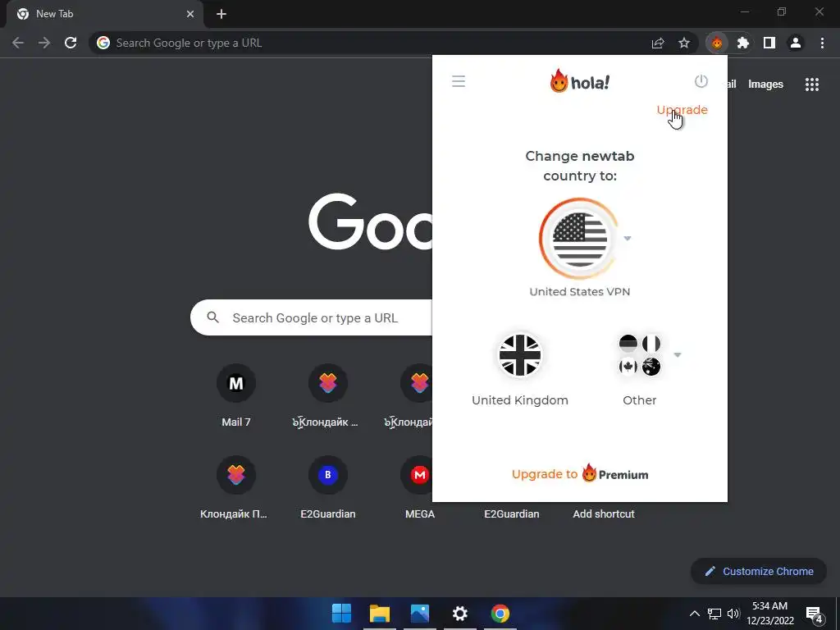
Task: Expand the United States country dropdown arrow
Action: 628,239
